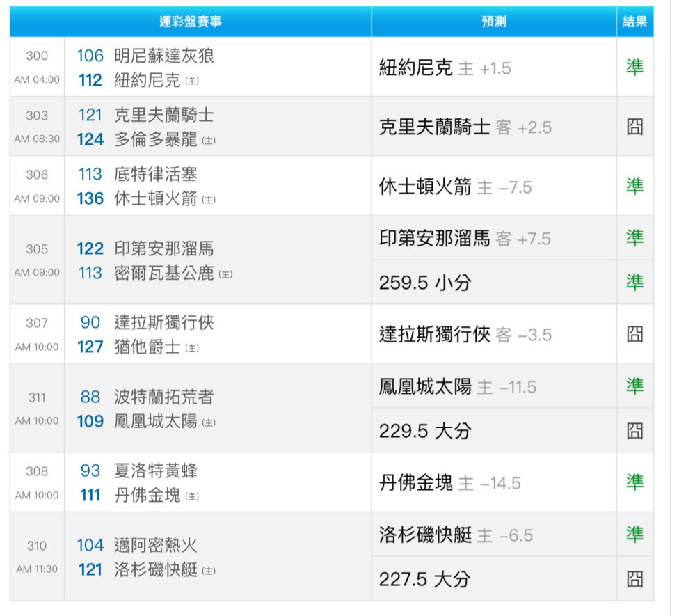Click the 囧 result for 229.5 大分
The width and height of the screenshot is (679, 616).
coord(635,431)
